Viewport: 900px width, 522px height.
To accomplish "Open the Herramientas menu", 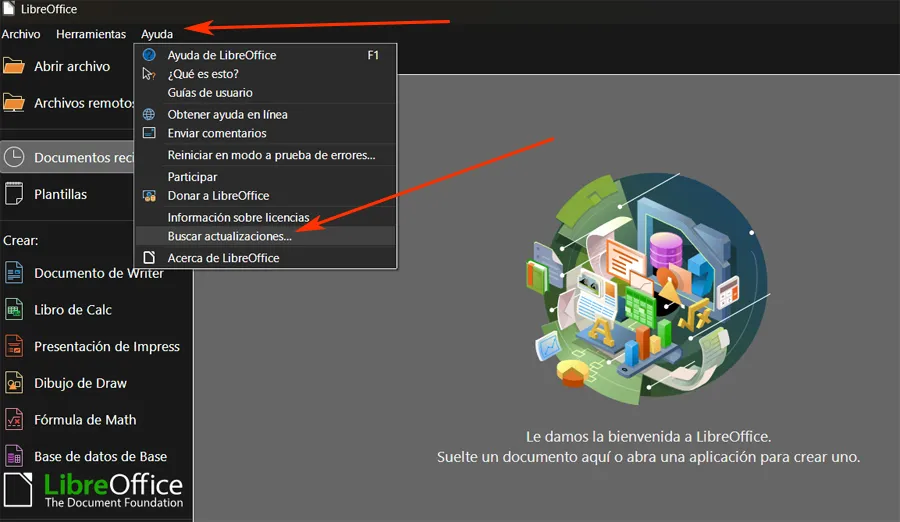I will click(91, 34).
